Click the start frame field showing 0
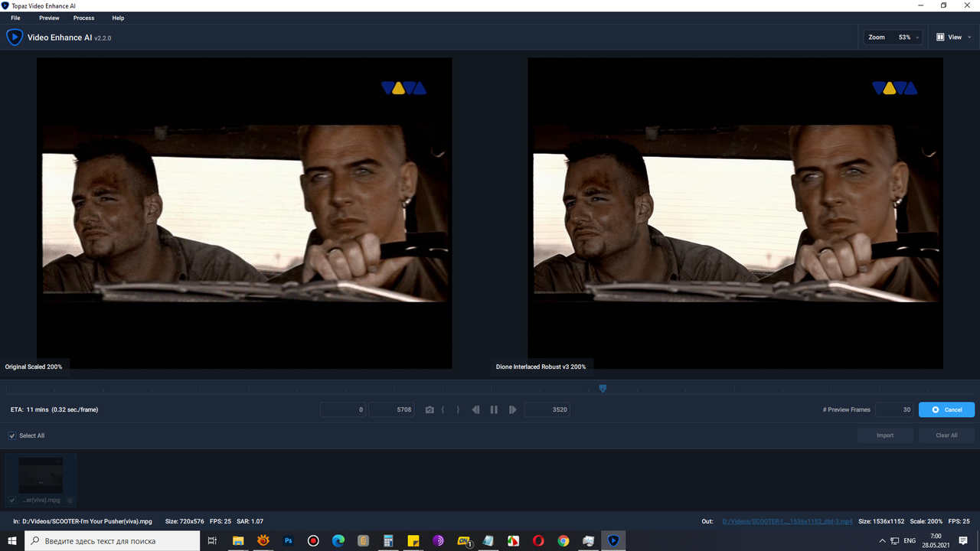Viewport: 980px width, 551px height. coord(343,409)
